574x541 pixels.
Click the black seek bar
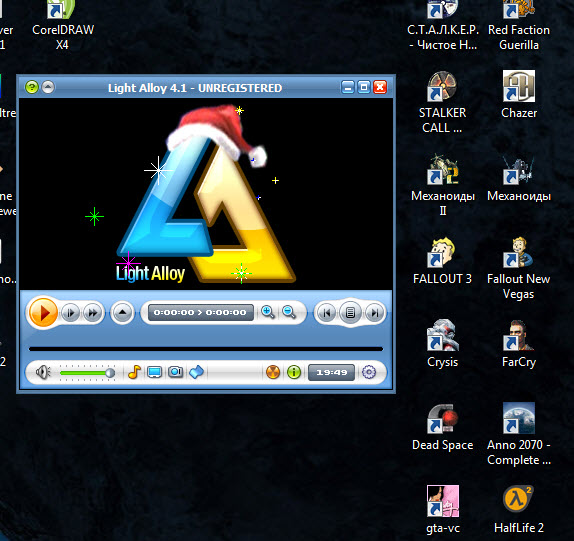(x=206, y=349)
